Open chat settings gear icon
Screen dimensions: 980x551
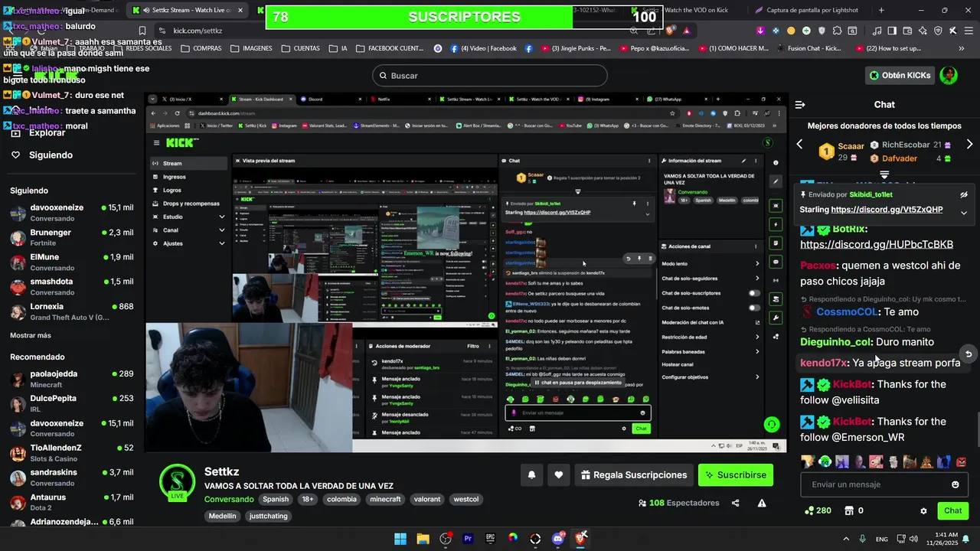(923, 510)
